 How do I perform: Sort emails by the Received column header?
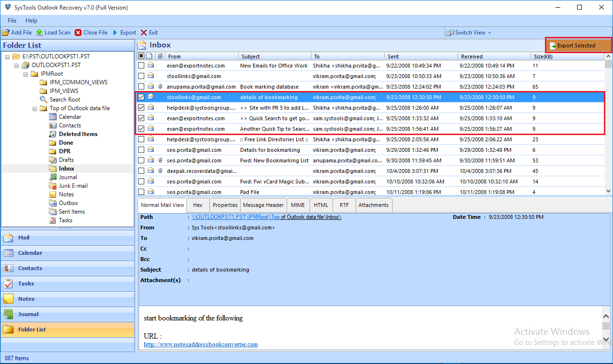[x=494, y=57]
